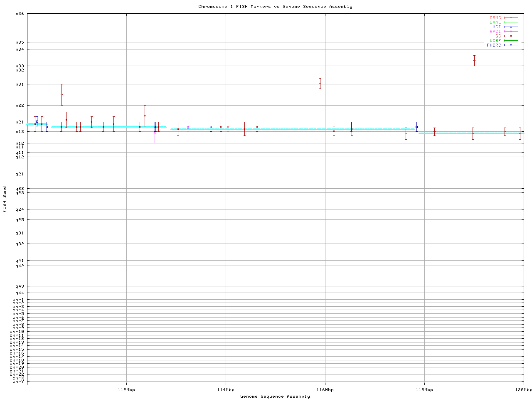Click the LANL legend label
Viewport: 532px width, 399px height.
pyautogui.click(x=495, y=22)
